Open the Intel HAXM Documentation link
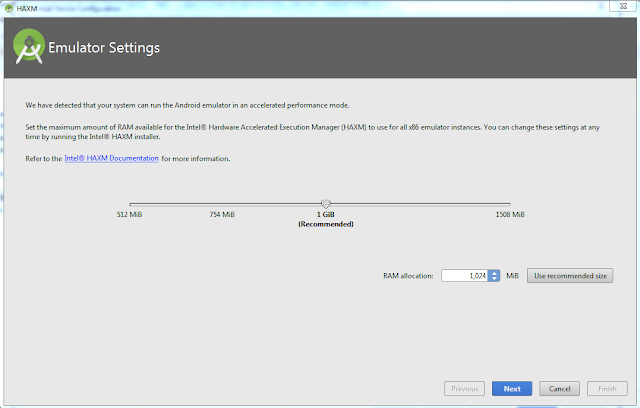This screenshot has width=640, height=408. [111, 158]
